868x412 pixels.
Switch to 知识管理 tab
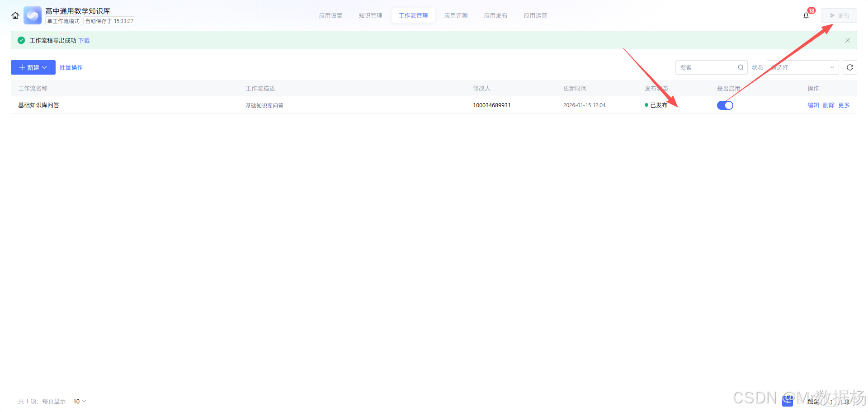370,15
